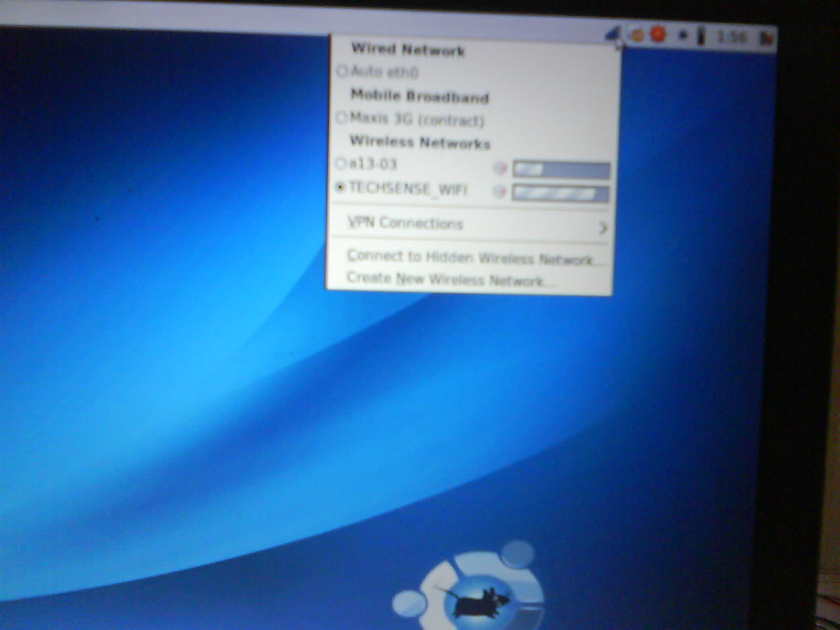Open the VPN Connections menu entry

(x=405, y=223)
